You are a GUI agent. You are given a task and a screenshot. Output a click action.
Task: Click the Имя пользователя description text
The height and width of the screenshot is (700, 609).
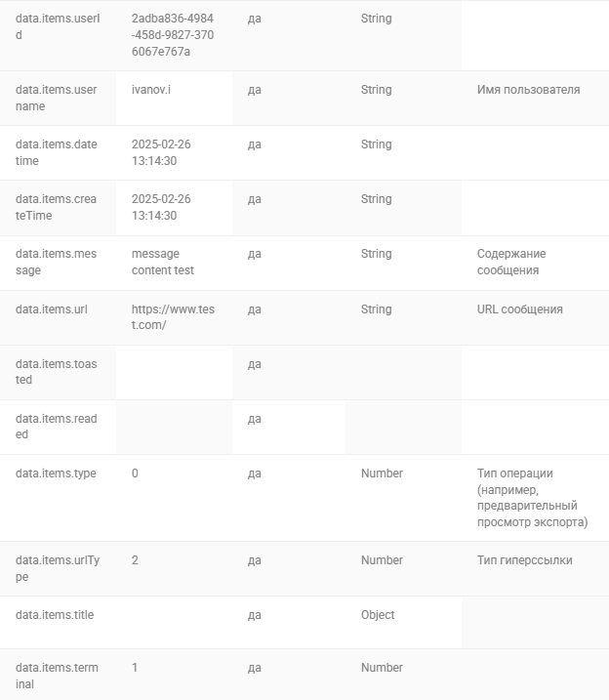click(528, 90)
